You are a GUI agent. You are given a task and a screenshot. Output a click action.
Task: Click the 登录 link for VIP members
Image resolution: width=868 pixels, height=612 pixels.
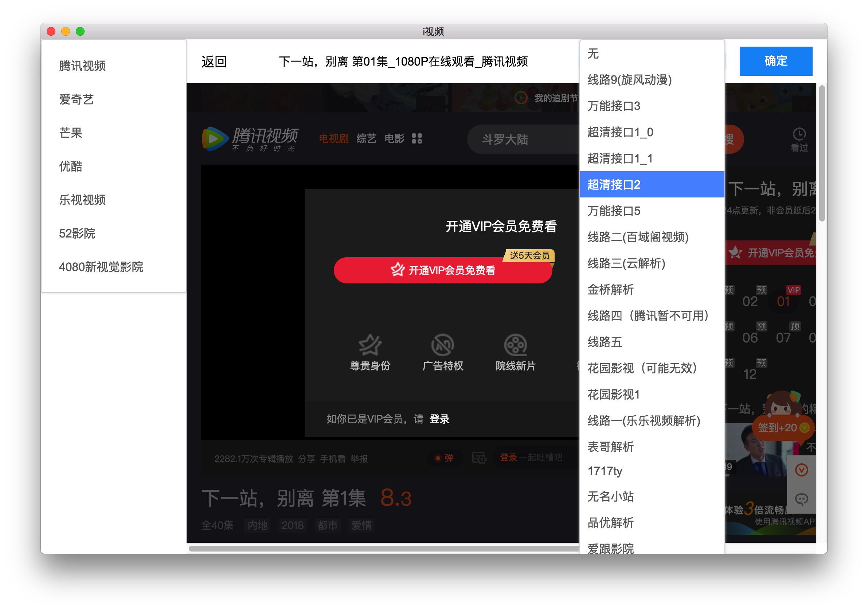click(x=439, y=419)
